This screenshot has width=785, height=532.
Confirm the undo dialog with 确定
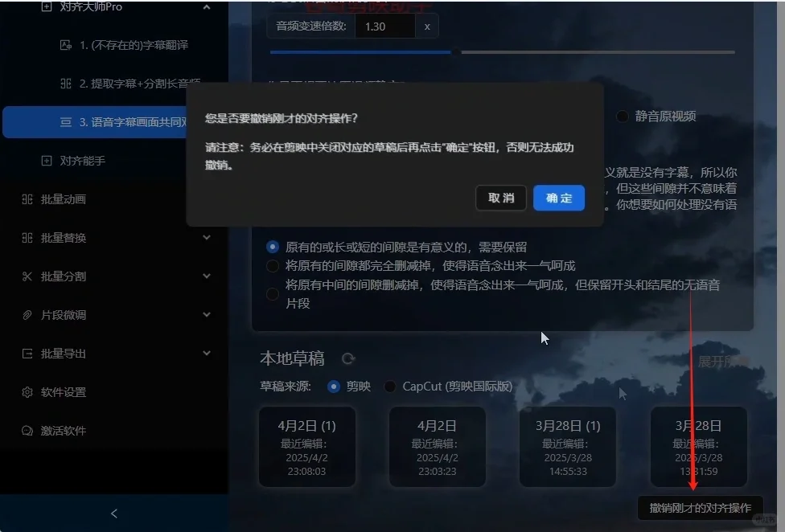pos(558,198)
